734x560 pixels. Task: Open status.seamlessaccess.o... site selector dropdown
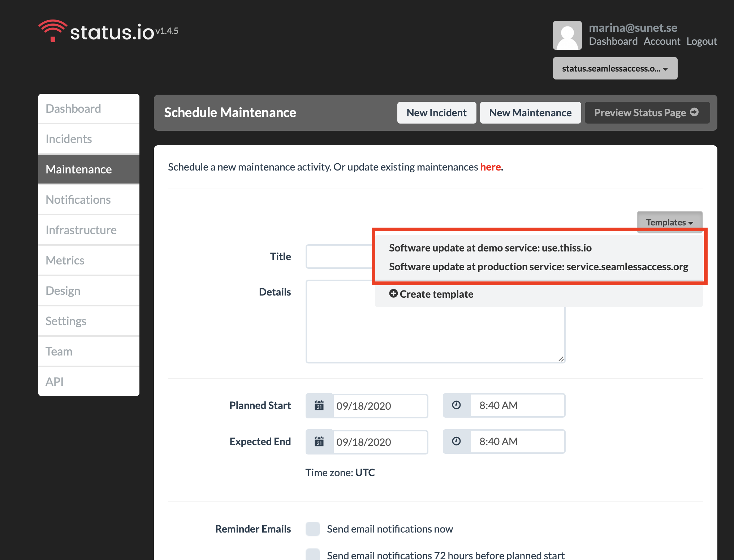(x=615, y=68)
